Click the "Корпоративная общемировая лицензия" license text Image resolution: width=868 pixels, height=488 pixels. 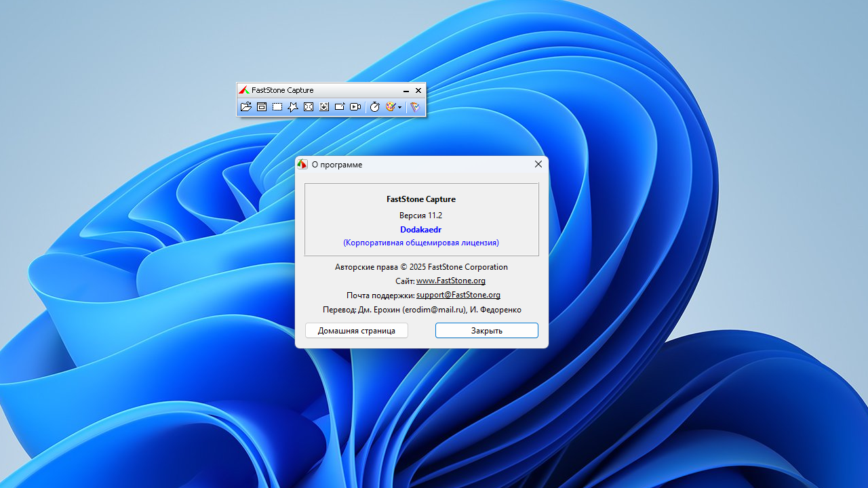pyautogui.click(x=421, y=243)
